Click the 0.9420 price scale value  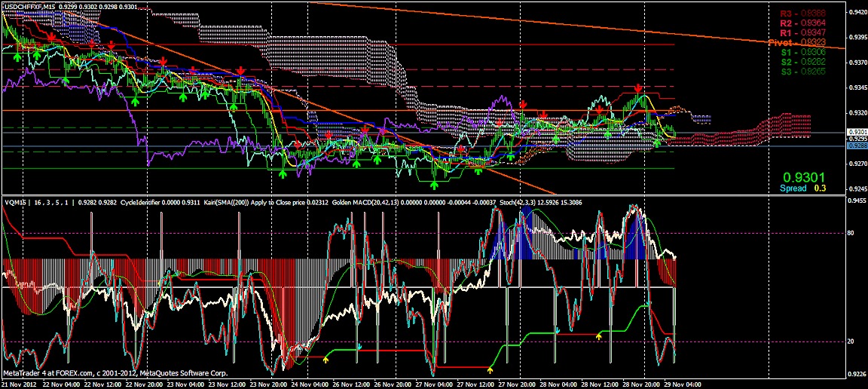click(857, 13)
